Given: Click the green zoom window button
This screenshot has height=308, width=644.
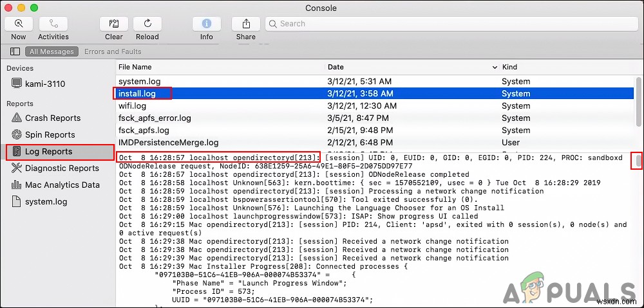Looking at the screenshot, I should pyautogui.click(x=34, y=8).
